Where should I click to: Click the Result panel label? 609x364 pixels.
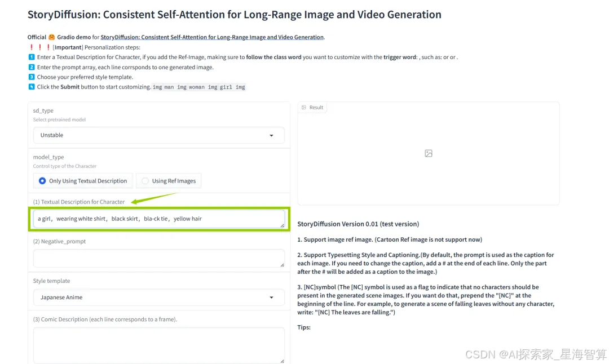pyautogui.click(x=312, y=108)
